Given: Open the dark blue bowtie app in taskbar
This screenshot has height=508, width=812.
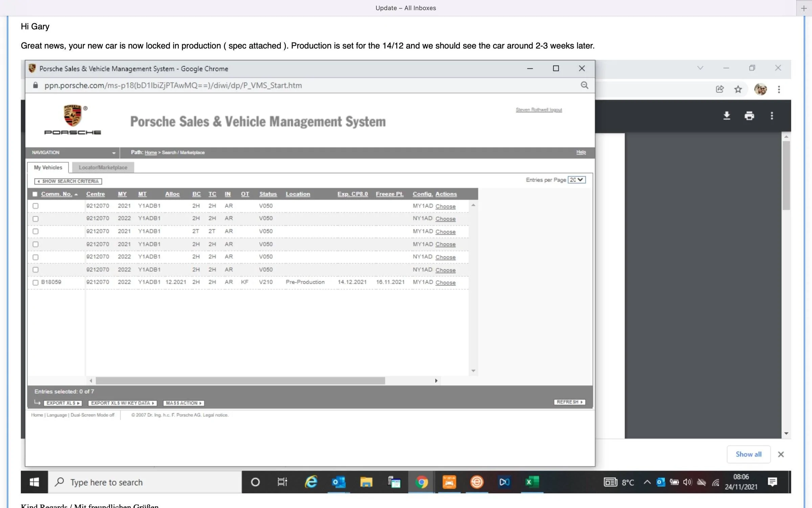Looking at the screenshot, I should (504, 482).
